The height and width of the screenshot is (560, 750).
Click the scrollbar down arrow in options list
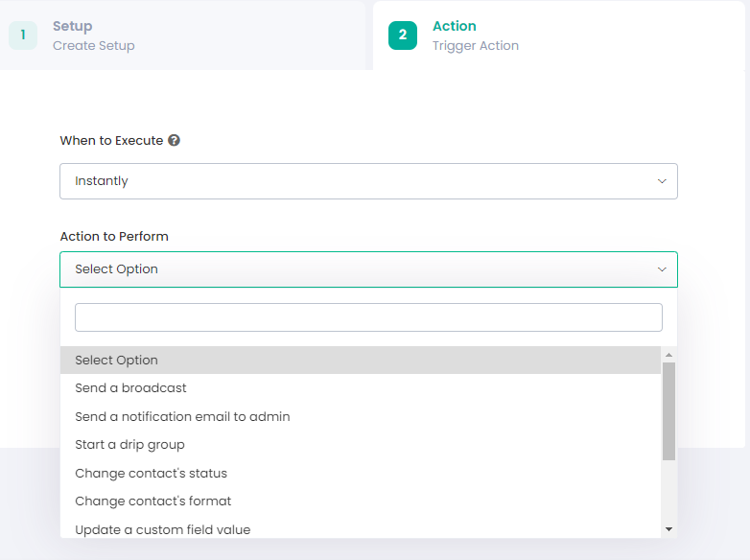[x=668, y=529]
